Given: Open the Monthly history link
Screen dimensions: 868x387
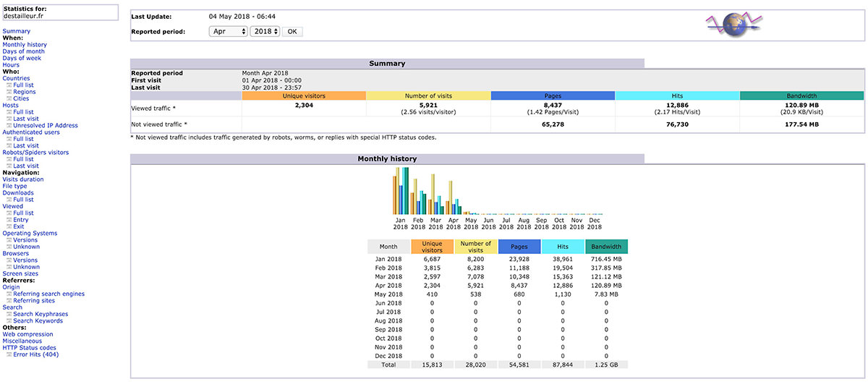Looking at the screenshot, I should pyautogui.click(x=25, y=45).
